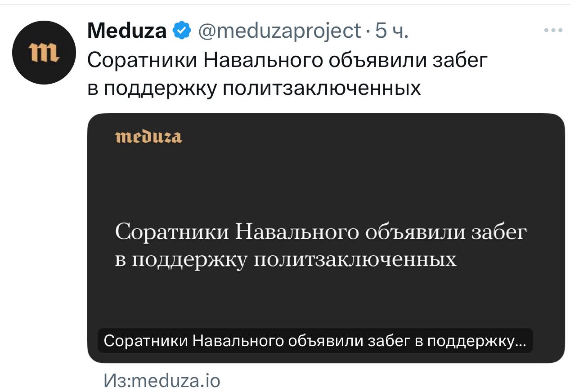The width and height of the screenshot is (570, 392).
Task: Click the white serif headline inside the card
Action: [319, 246]
